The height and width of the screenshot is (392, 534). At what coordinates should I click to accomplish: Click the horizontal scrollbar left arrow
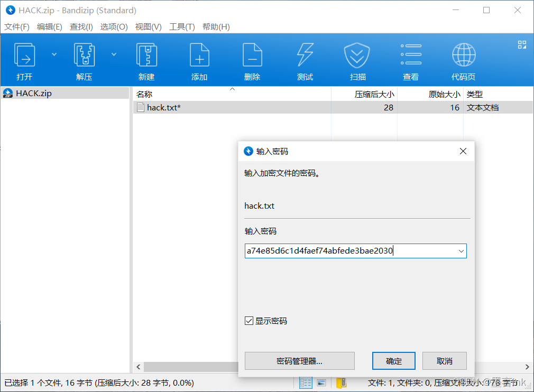click(x=139, y=367)
